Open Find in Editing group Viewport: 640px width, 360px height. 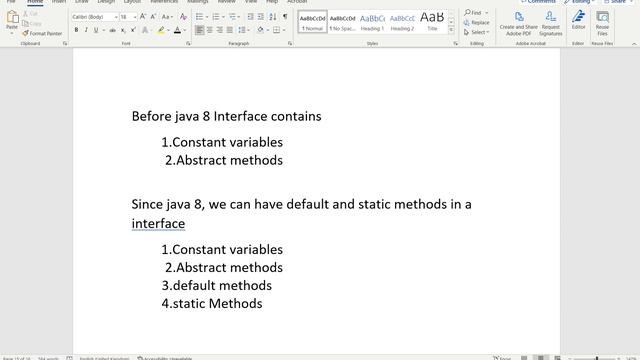(473, 13)
